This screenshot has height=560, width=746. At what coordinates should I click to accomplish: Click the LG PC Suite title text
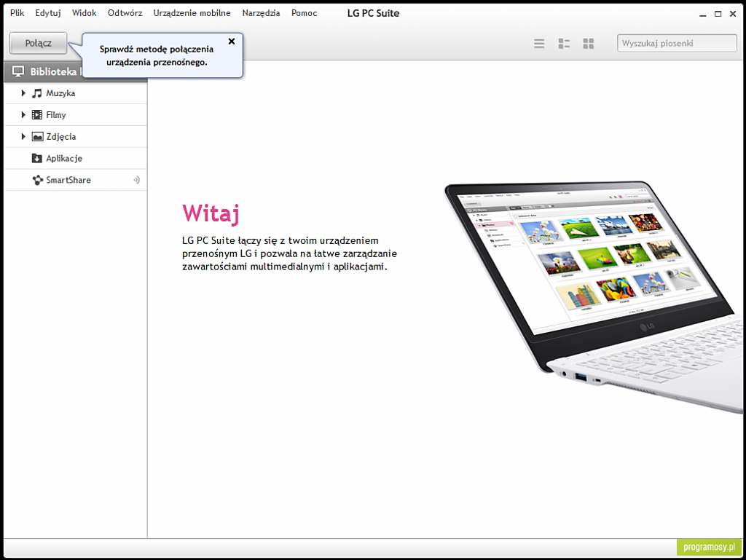coord(373,13)
